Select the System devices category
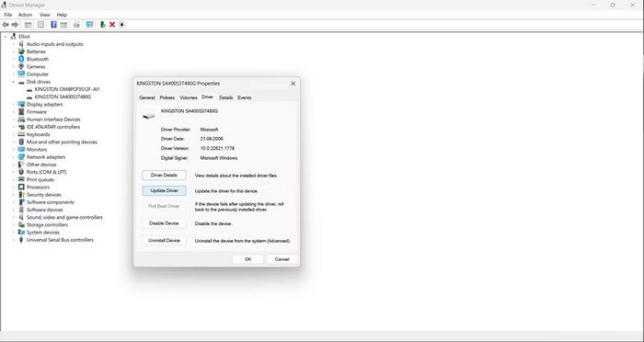Image resolution: width=644 pixels, height=342 pixels. point(43,233)
